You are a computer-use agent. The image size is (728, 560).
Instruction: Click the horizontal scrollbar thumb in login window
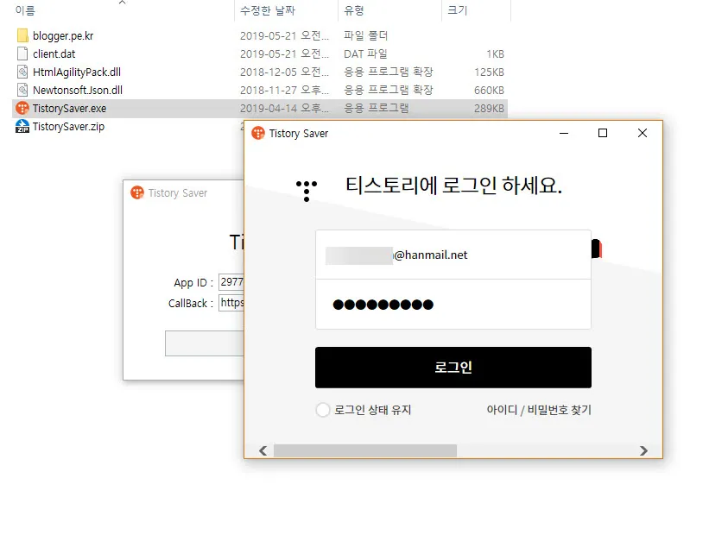click(x=365, y=450)
